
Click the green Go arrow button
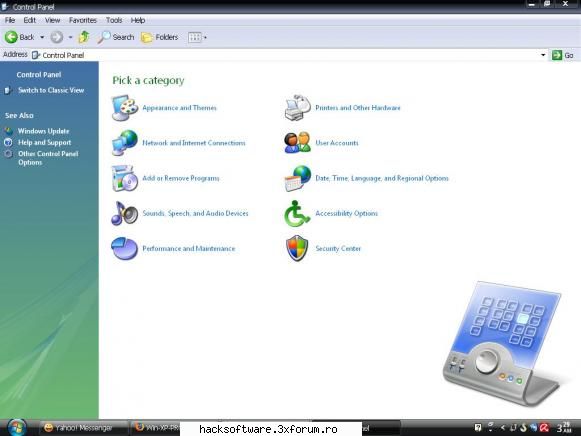pyautogui.click(x=557, y=55)
